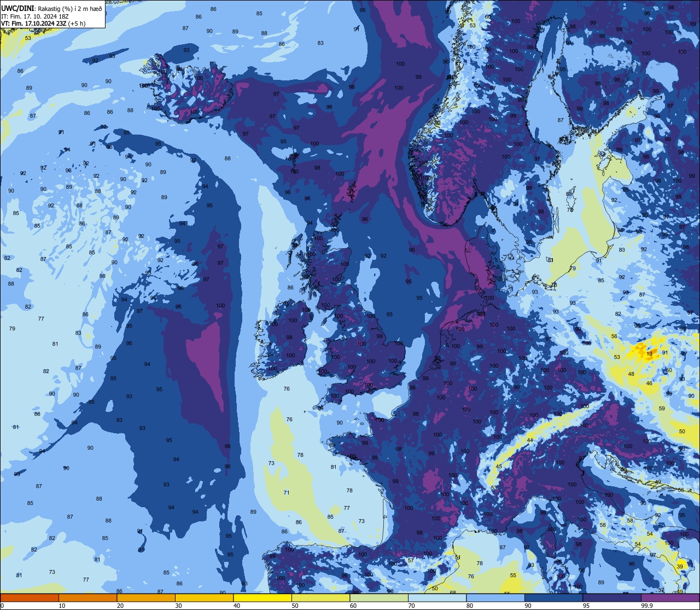Viewport: 700px width, 610px height.
Task: Pick the light blue 80–90 legend swatch
Action: 495,597
